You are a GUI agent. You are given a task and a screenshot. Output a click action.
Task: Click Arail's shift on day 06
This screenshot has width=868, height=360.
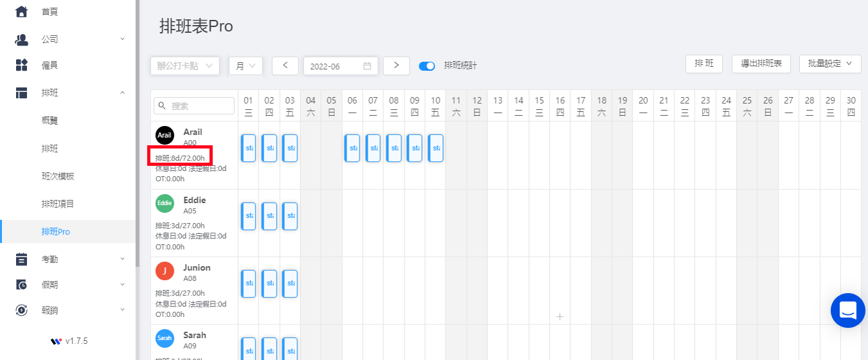point(352,148)
